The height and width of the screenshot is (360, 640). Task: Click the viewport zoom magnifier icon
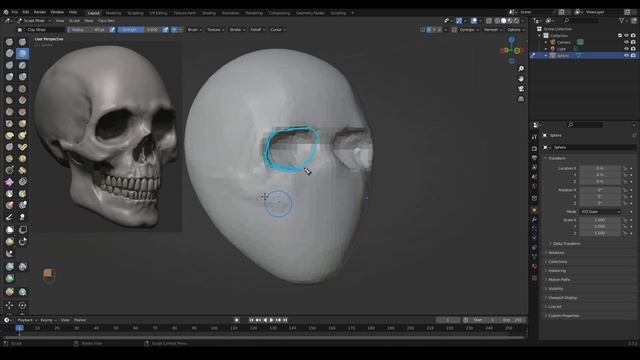click(521, 69)
